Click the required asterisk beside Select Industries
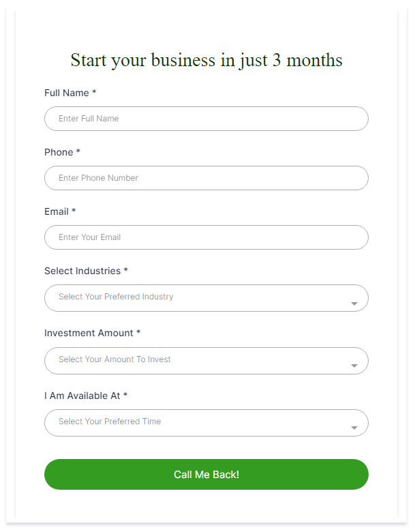Screen dimensions: 415x532 pos(125,269)
